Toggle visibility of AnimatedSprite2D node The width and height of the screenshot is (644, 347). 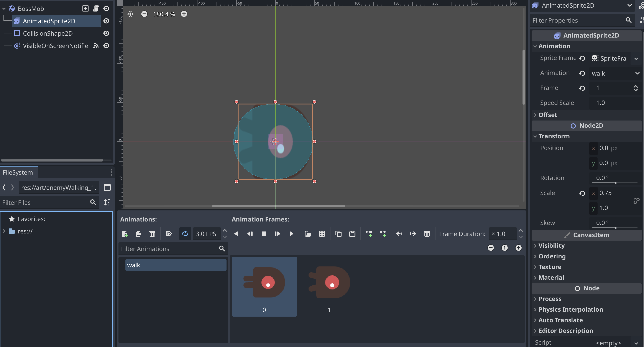[x=106, y=21]
